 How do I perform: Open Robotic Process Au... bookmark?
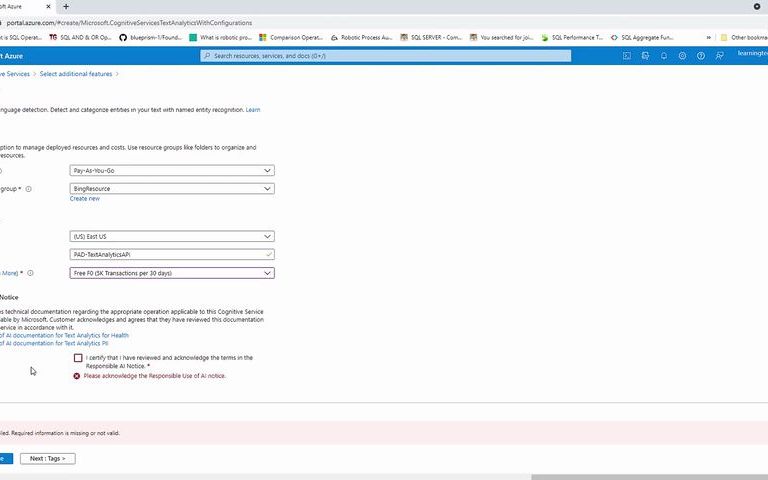tap(361, 37)
